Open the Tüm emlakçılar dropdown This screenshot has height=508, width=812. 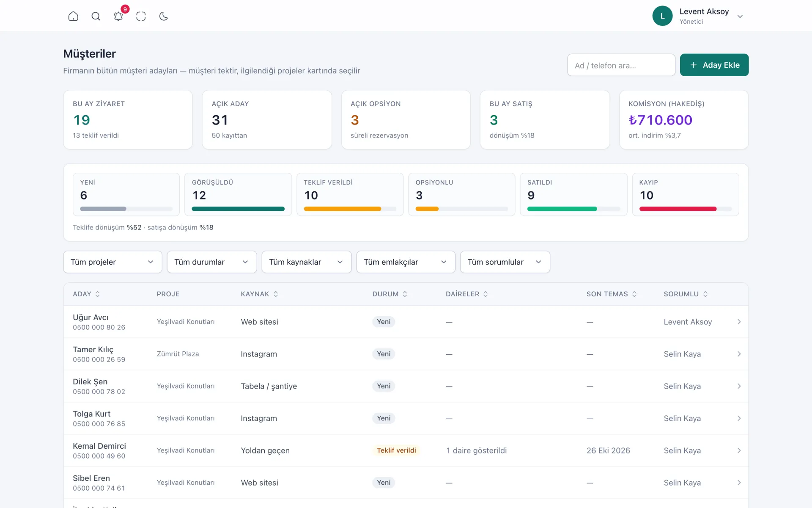(406, 262)
